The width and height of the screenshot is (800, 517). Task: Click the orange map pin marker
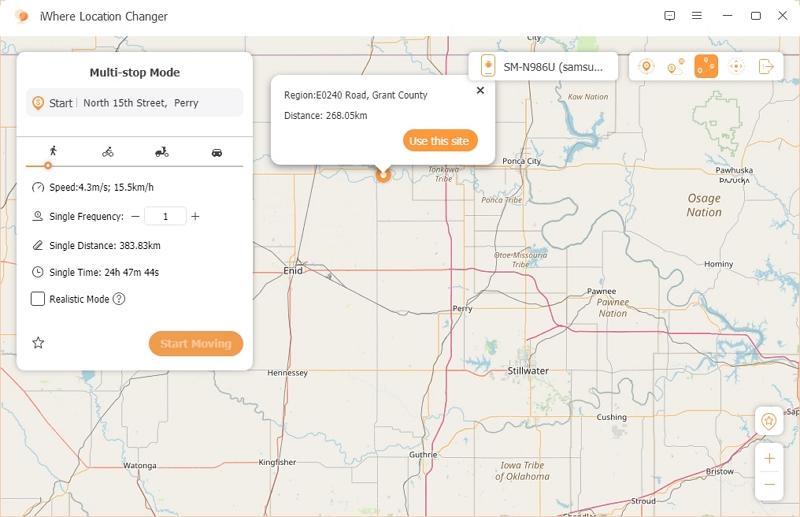pos(383,175)
